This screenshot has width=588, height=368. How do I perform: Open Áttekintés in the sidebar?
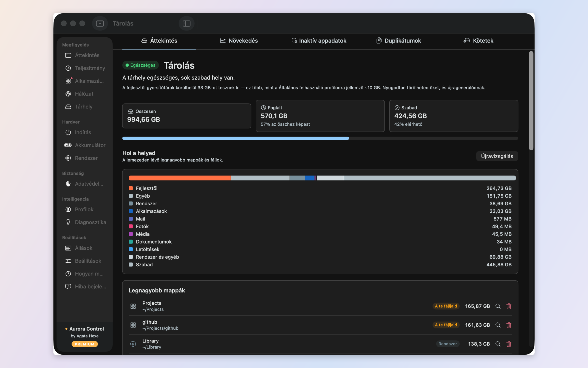(x=84, y=55)
